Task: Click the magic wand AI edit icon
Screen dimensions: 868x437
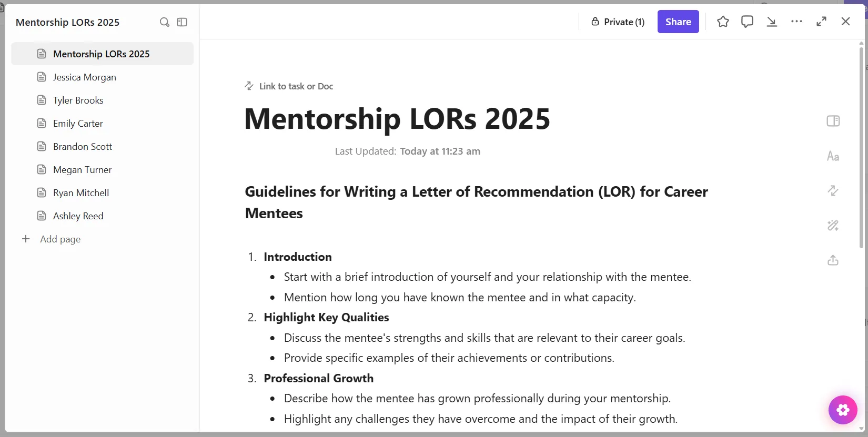Action: pyautogui.click(x=833, y=226)
